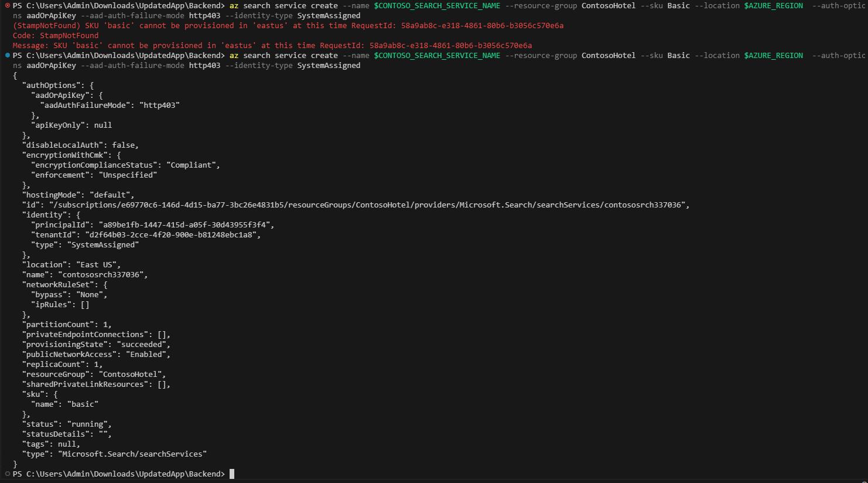The image size is (868, 483).
Task: Click the "ipRules": [] line
Action: (60, 305)
